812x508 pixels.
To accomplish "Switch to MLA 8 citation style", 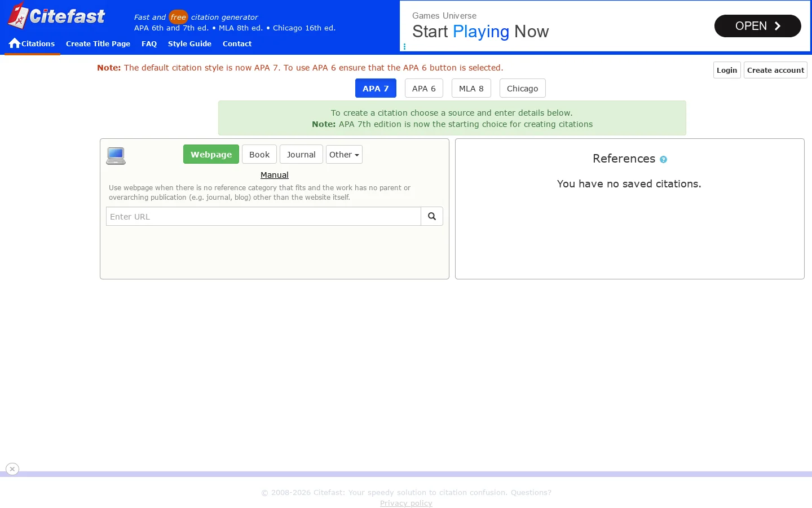I will 471,88.
